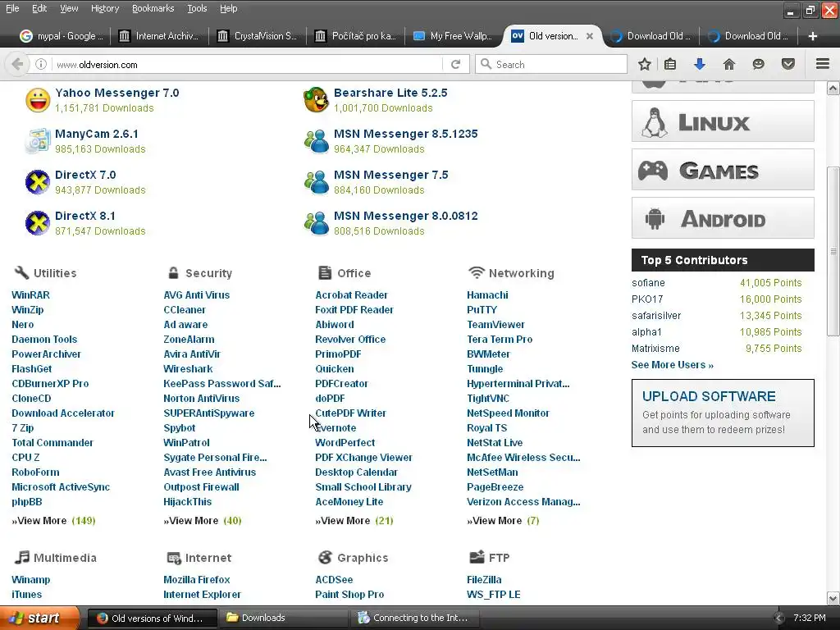Open See More Users link
The width and height of the screenshot is (840, 630).
tap(673, 365)
